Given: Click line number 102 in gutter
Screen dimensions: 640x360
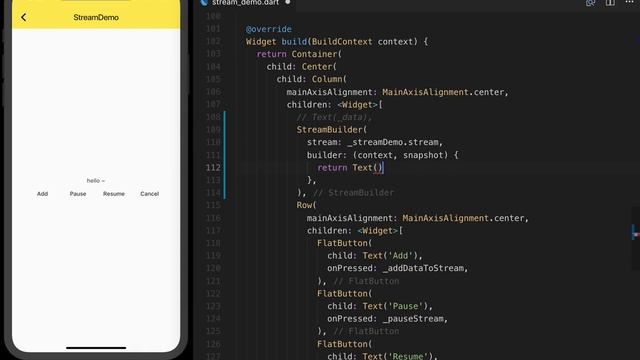Looking at the screenshot, I should [x=213, y=42].
